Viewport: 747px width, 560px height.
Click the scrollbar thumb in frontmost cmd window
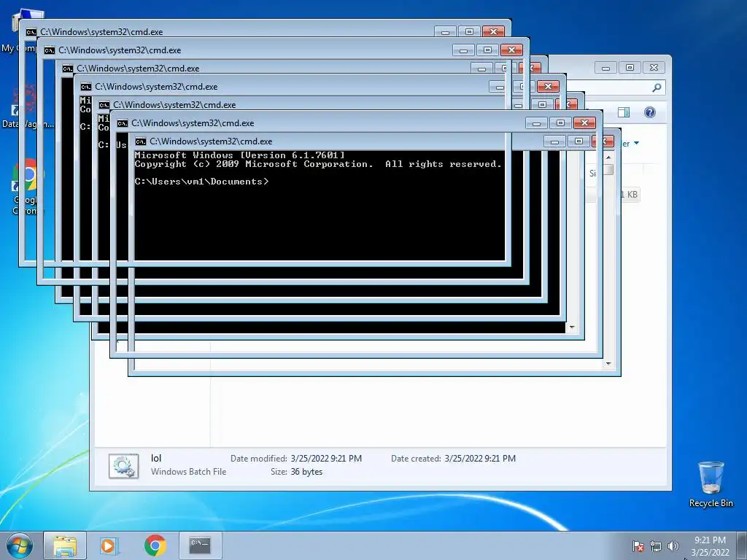608,170
